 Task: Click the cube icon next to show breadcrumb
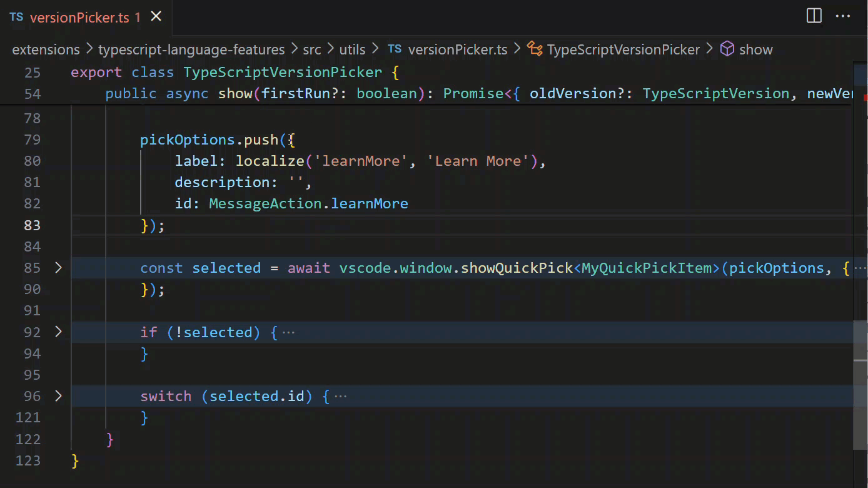[x=727, y=49]
